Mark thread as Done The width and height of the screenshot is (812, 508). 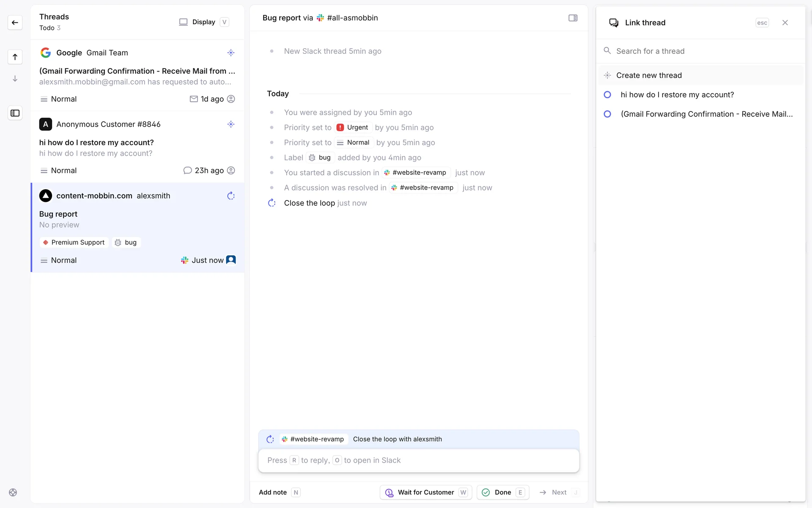502,492
